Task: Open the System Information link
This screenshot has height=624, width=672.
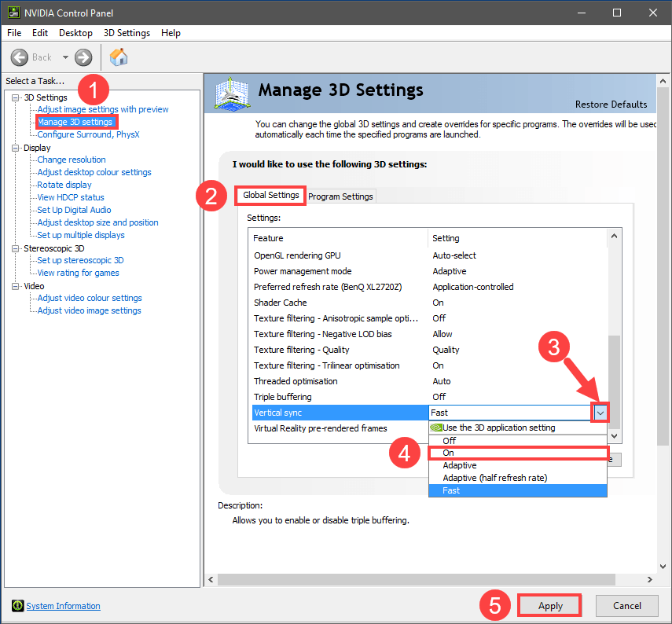Action: [x=63, y=606]
